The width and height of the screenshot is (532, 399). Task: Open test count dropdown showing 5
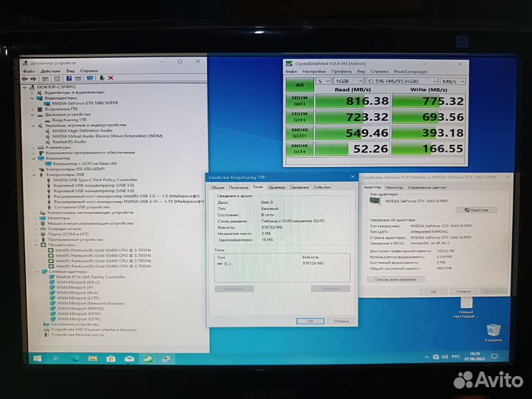point(323,81)
